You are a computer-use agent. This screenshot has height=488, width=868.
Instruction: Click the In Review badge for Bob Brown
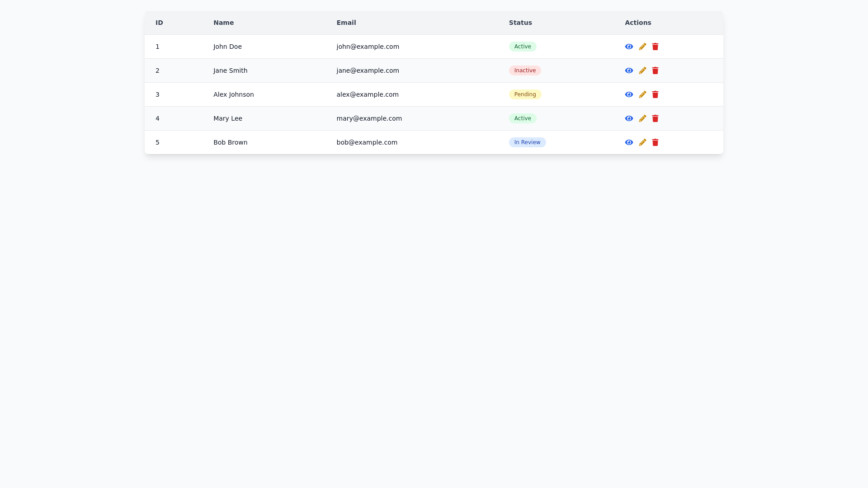pyautogui.click(x=527, y=142)
